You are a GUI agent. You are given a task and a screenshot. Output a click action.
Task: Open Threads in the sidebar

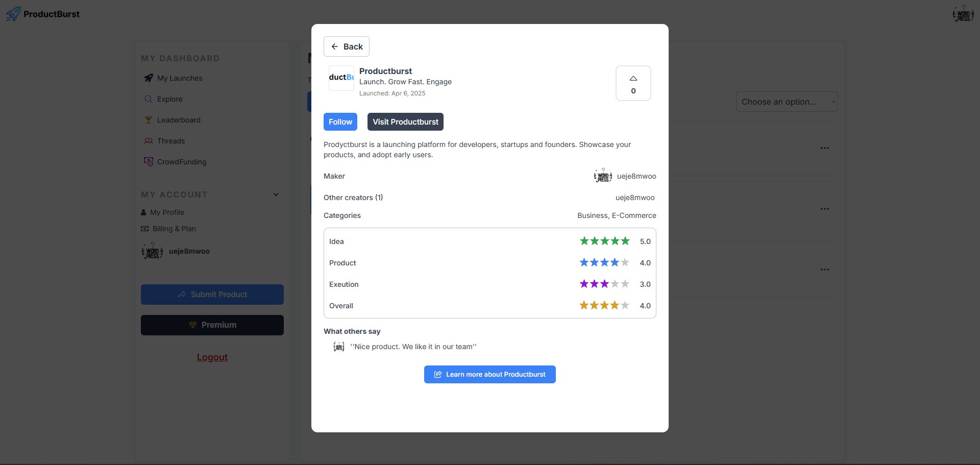170,141
